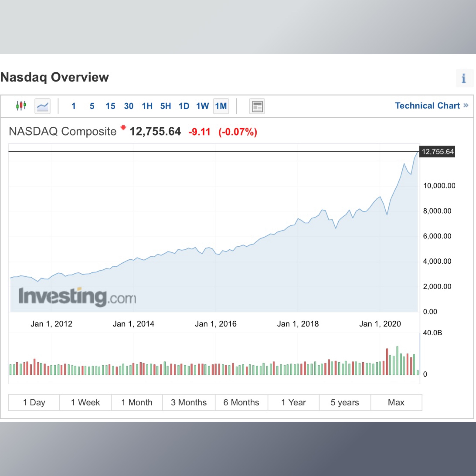Click the red down-arrow next to NASDAQ Composite
Screen dimensions: 476x476
123,128
